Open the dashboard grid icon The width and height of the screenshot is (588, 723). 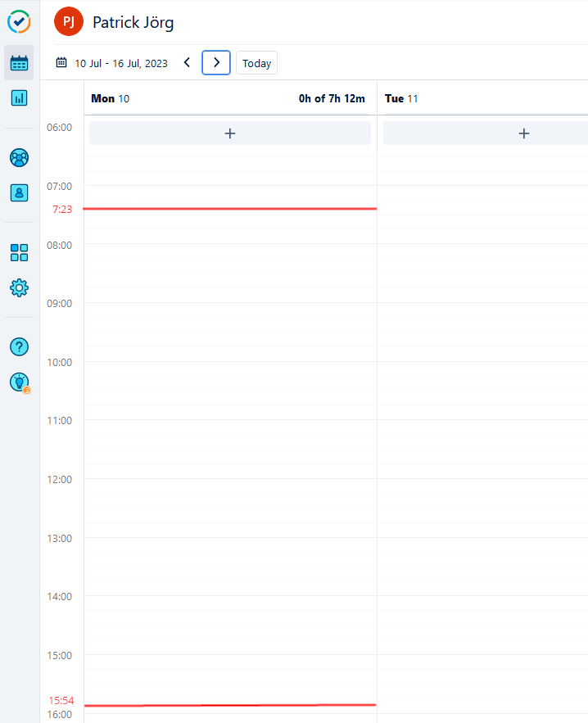pyautogui.click(x=19, y=252)
